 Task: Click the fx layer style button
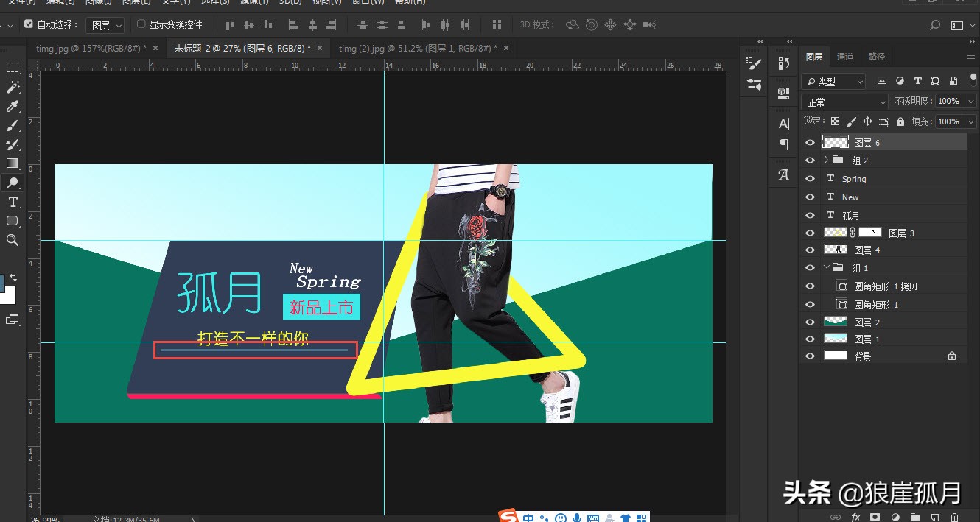[x=855, y=518]
